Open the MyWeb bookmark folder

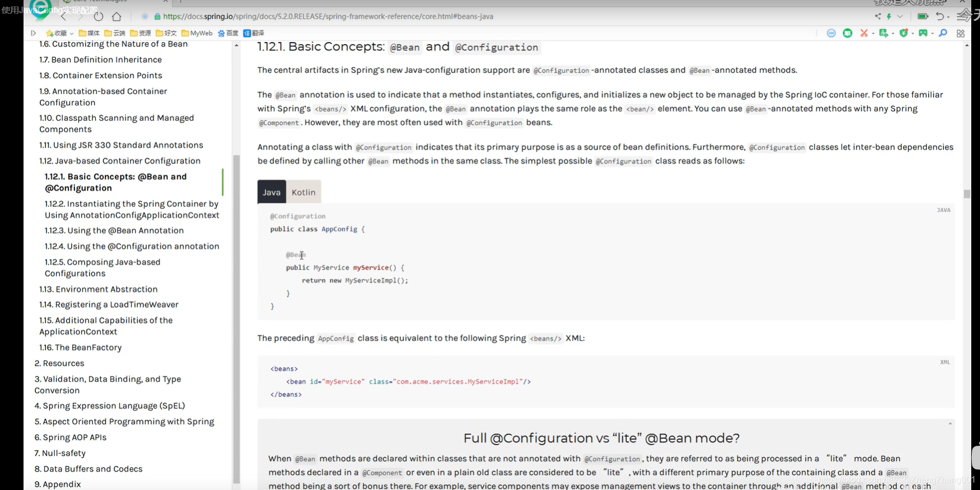pyautogui.click(x=197, y=33)
